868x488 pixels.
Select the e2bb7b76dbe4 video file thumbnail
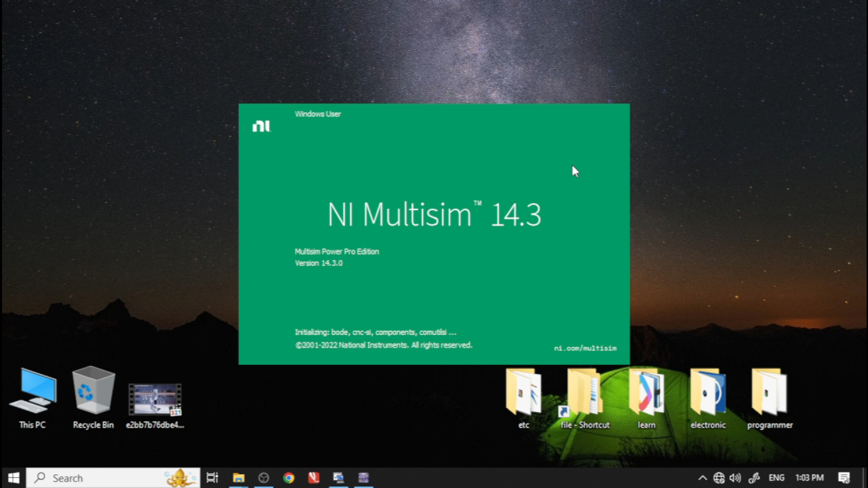(x=155, y=399)
